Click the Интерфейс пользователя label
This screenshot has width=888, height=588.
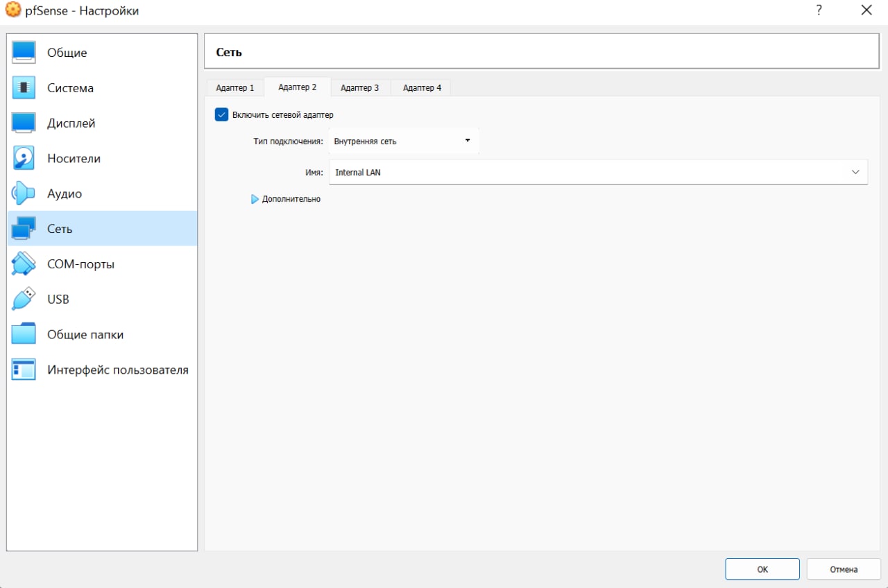118,370
